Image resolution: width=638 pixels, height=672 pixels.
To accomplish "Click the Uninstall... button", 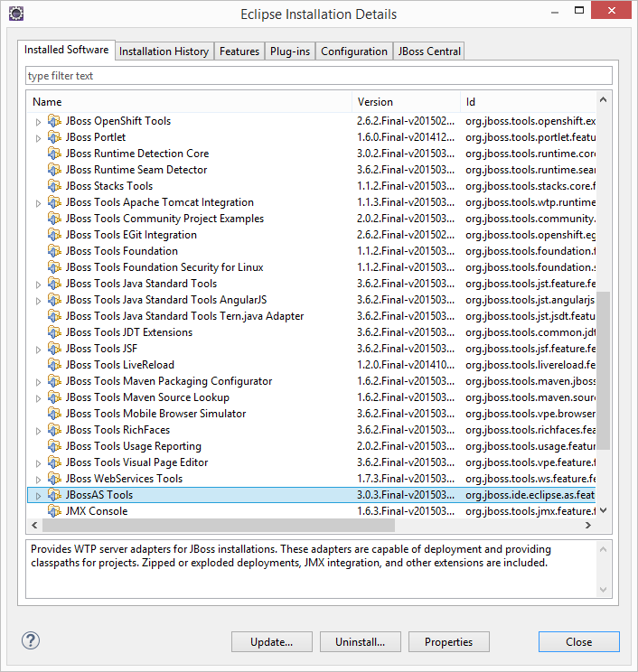I will [x=361, y=642].
